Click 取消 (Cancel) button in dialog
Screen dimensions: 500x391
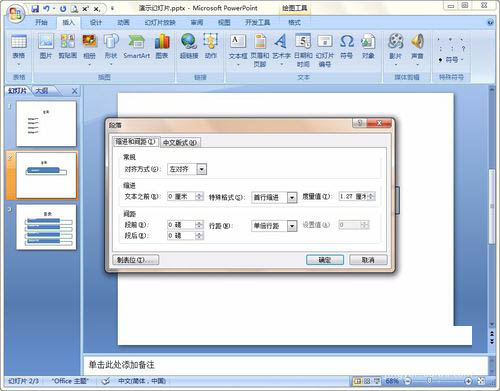click(368, 260)
